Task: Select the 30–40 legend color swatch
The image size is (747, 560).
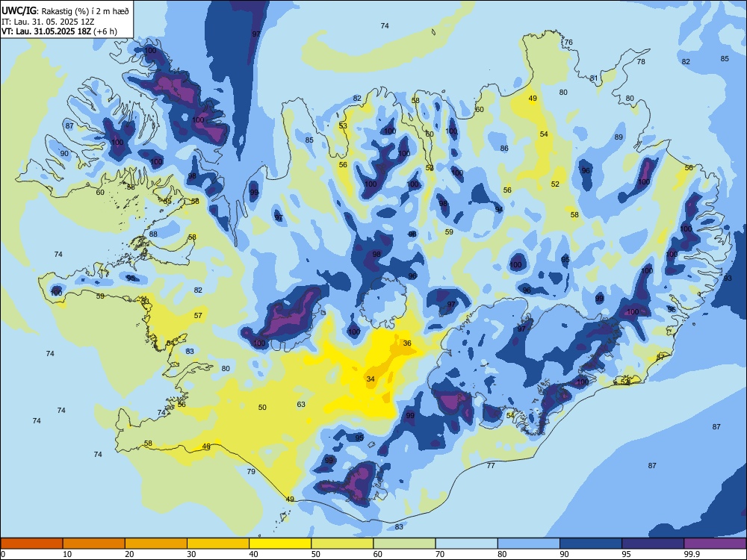Action: pyautogui.click(x=218, y=544)
